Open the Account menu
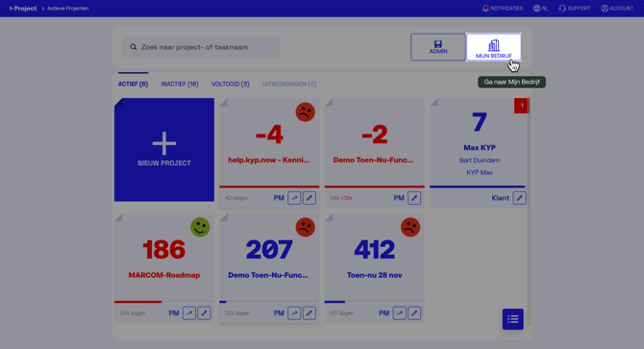 617,9
